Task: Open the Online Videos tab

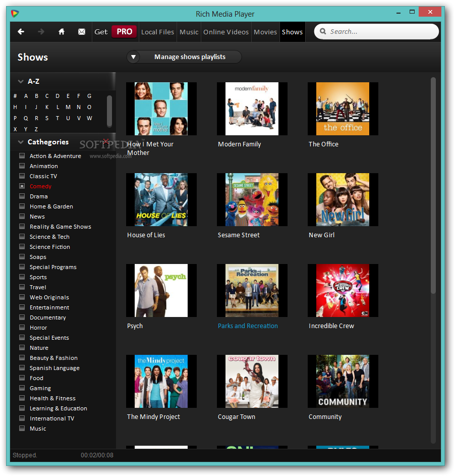Action: pos(226,32)
